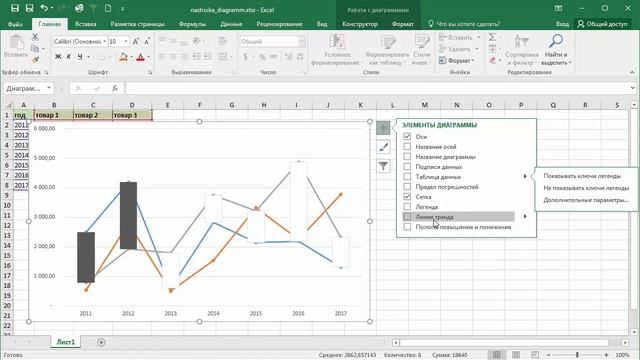
Task: Click the Insert Function fx icon
Action: [115, 88]
